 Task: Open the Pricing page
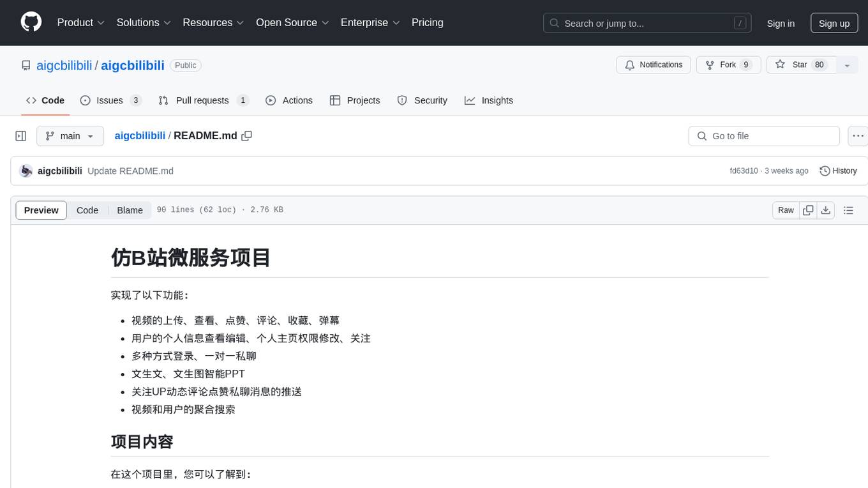(428, 22)
